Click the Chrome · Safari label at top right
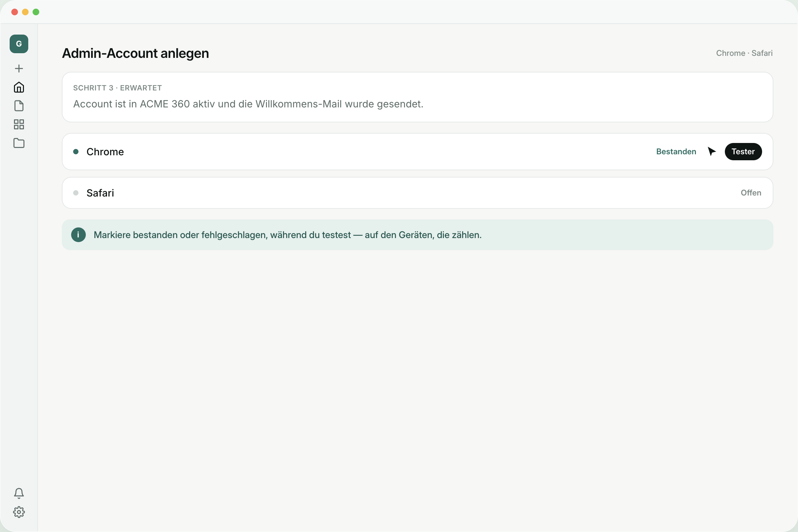798x532 pixels. 744,53
